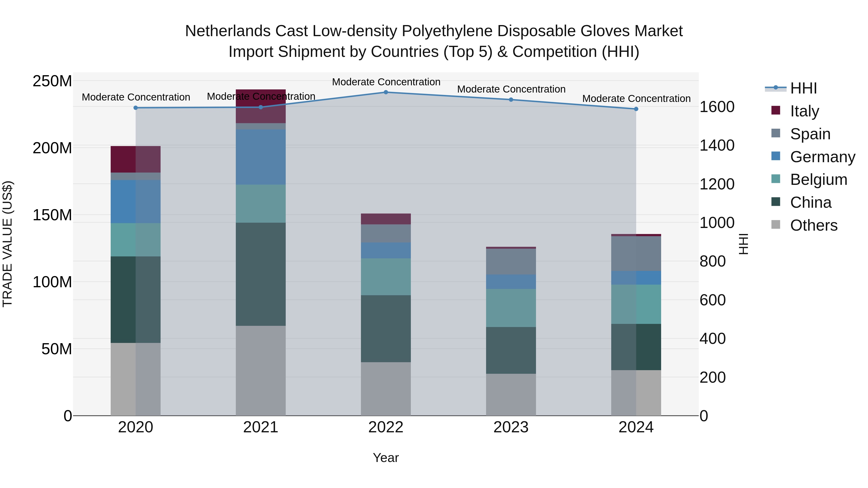Click the Others bar segment for 2021
Image resolution: width=868 pixels, height=488 pixels.
click(x=261, y=371)
